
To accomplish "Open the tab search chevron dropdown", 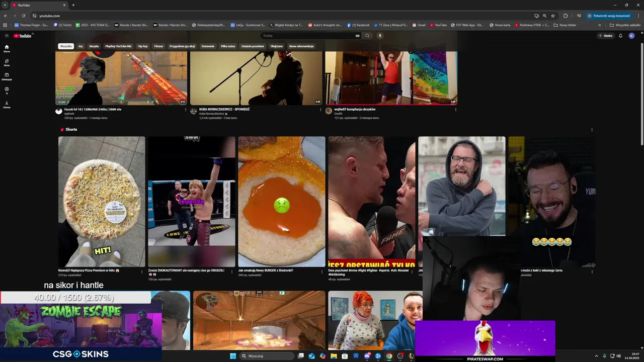I will (x=5, y=5).
